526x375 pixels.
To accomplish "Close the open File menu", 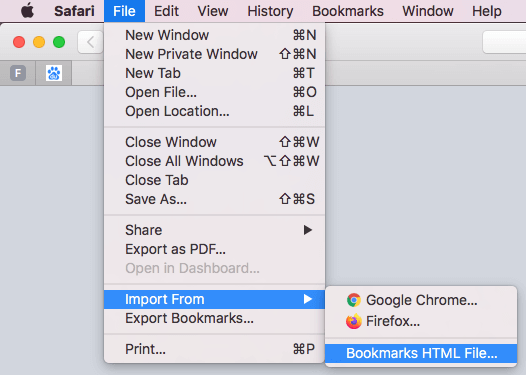I will [x=124, y=11].
